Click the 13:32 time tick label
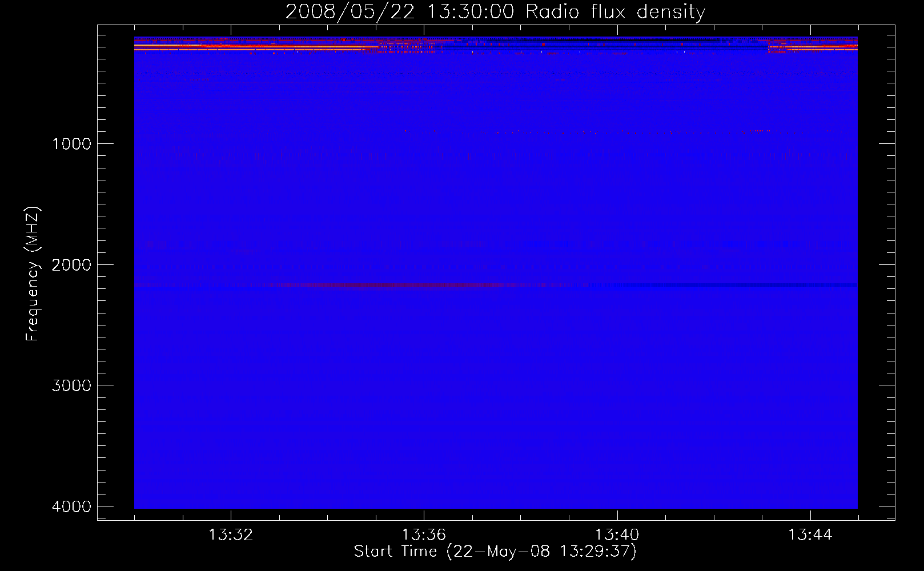The height and width of the screenshot is (571, 924). point(231,535)
